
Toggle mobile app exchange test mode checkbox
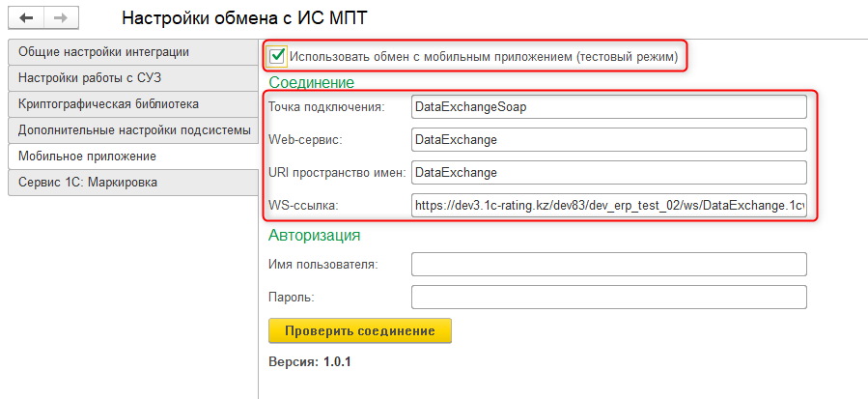[277, 56]
